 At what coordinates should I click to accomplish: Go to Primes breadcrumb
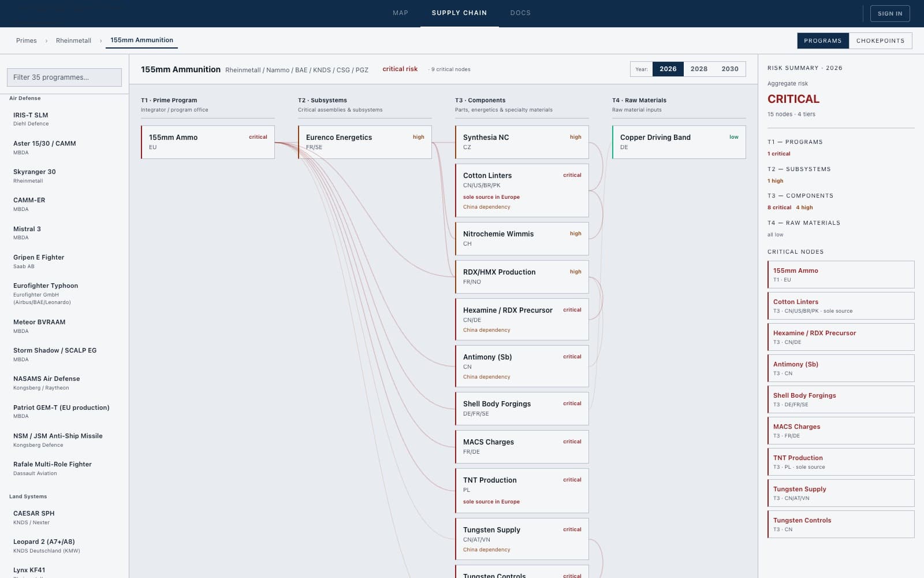pyautogui.click(x=27, y=40)
